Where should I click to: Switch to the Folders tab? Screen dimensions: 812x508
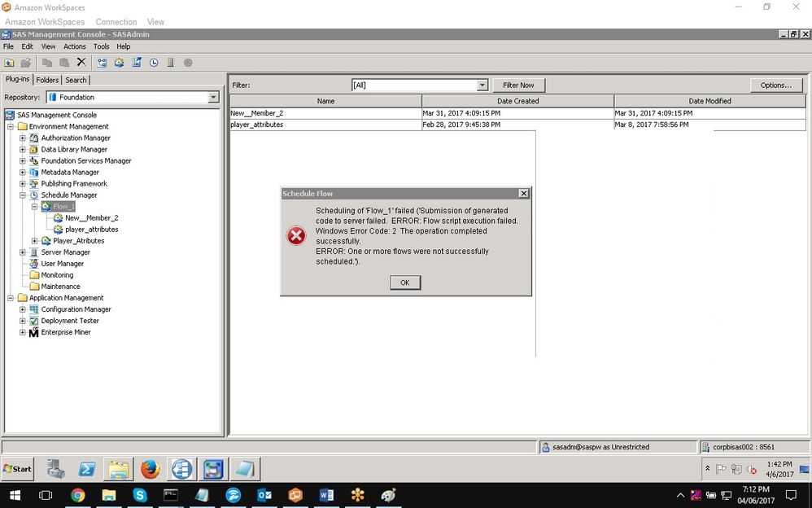pyautogui.click(x=47, y=80)
